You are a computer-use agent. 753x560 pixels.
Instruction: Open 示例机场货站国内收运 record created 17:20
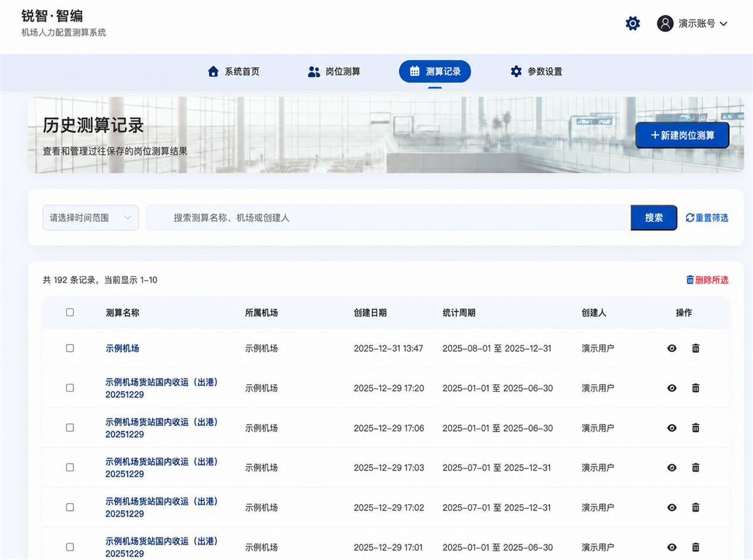click(162, 388)
